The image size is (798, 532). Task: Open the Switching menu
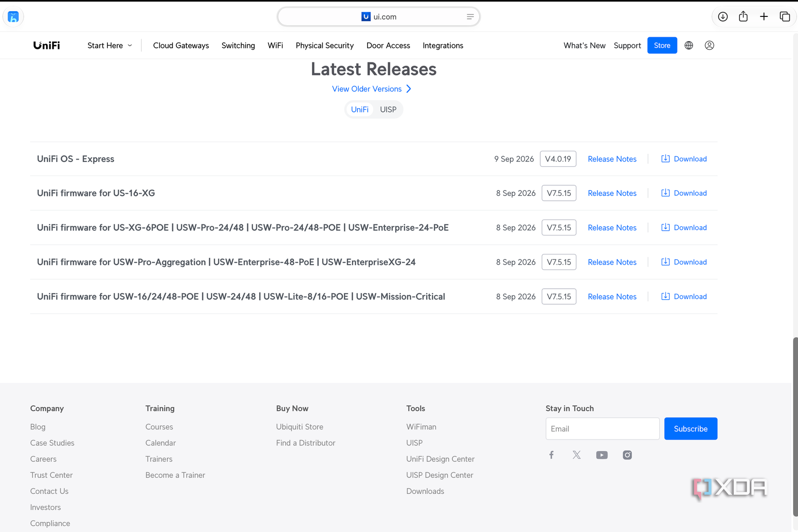pos(238,45)
